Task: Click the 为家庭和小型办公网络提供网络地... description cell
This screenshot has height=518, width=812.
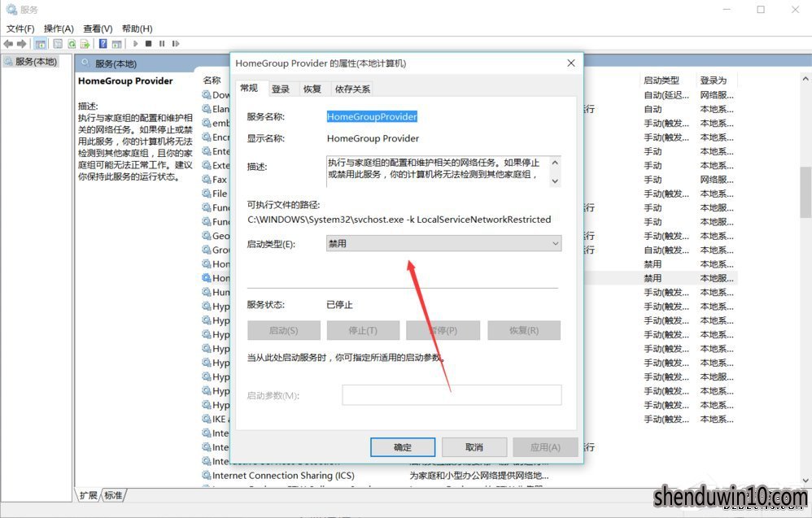Action: 479,475
